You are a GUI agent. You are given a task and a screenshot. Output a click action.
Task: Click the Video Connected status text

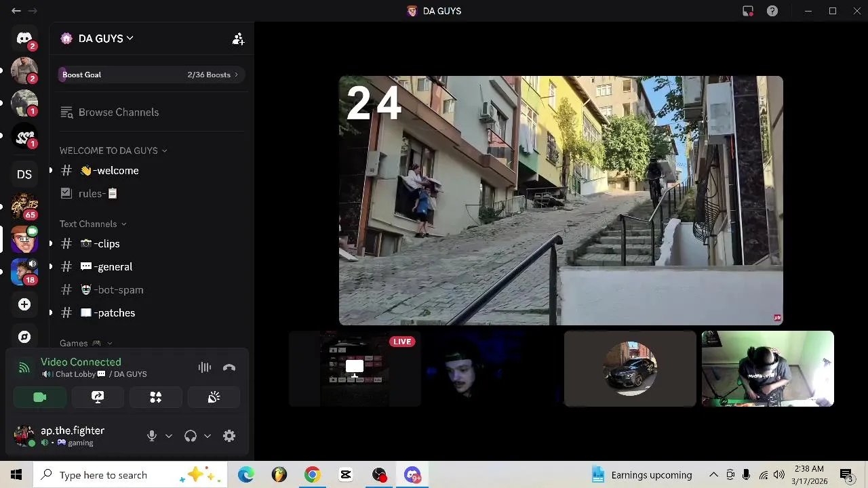pyautogui.click(x=81, y=362)
